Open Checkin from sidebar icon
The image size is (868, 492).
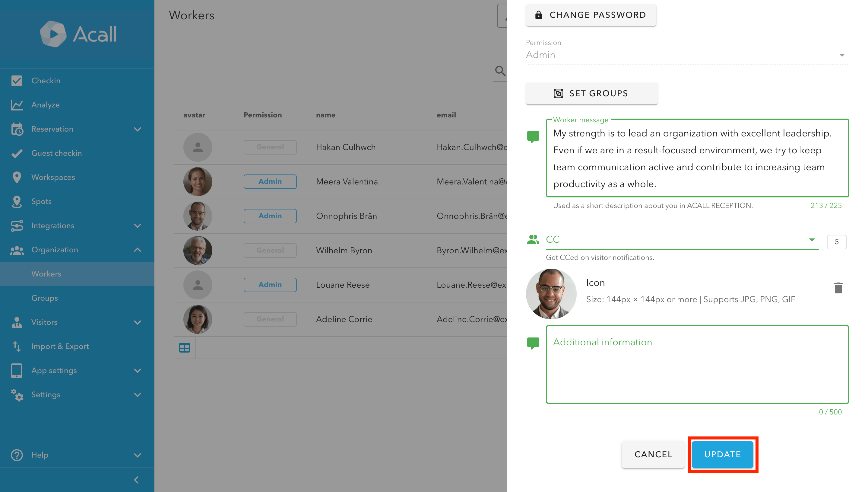pos(17,81)
